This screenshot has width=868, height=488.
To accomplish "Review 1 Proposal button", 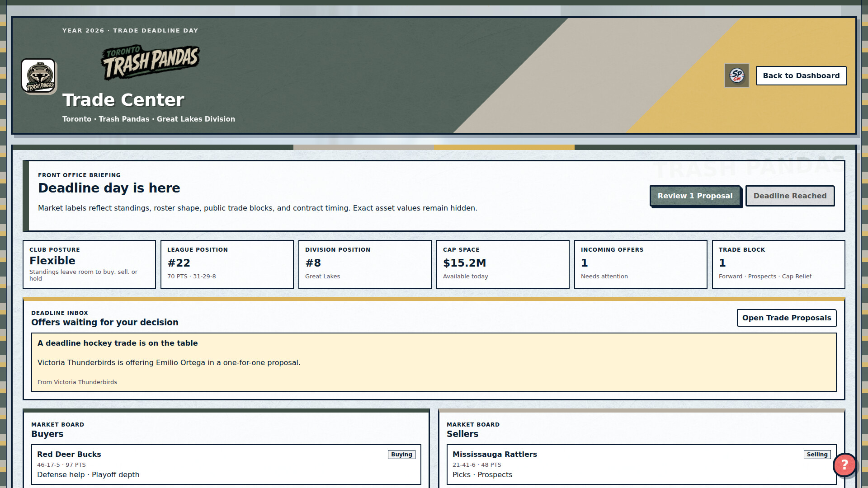I will coord(695,196).
